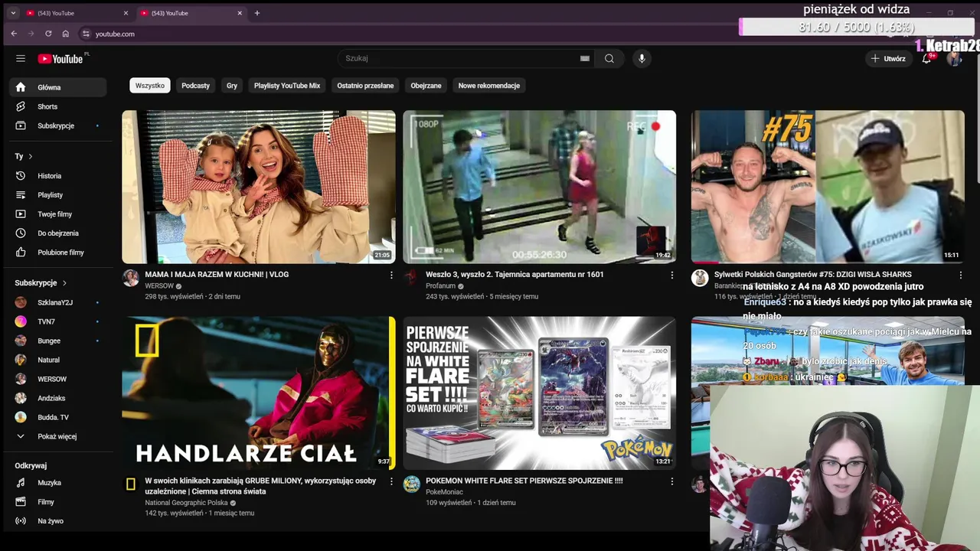Click the search magnifier button
The height and width of the screenshot is (551, 980).
click(x=609, y=58)
